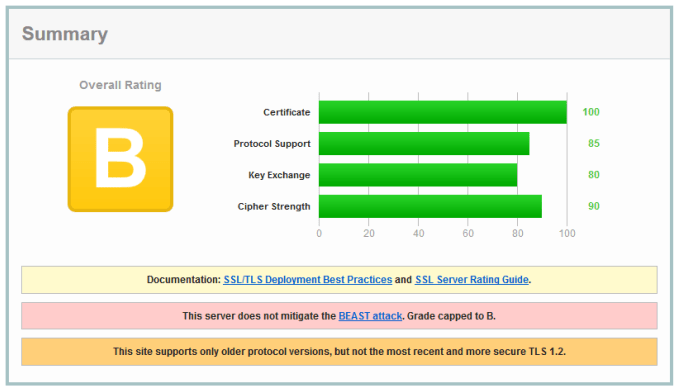
Task: Click the TLS 1.2 orange warning message
Action: [x=340, y=352]
